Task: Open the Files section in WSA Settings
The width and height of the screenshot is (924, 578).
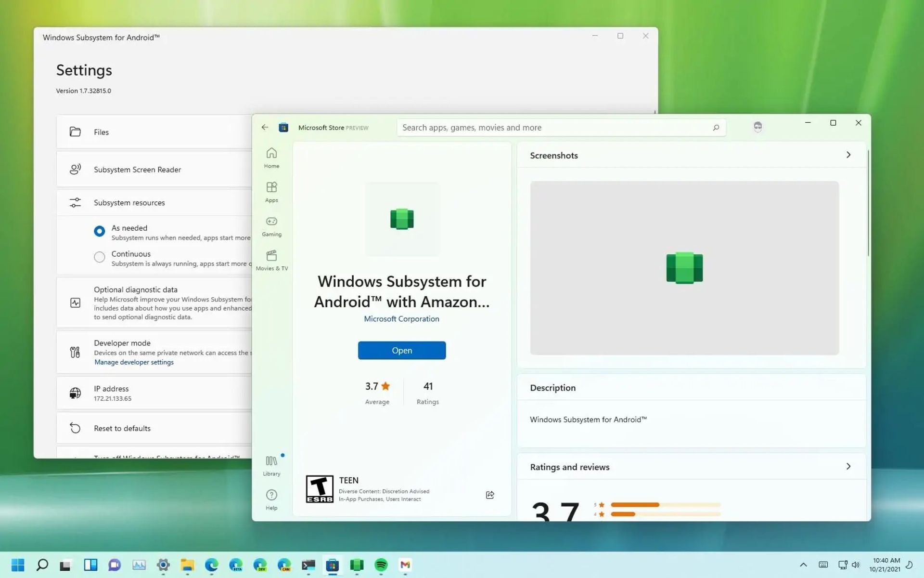Action: point(101,132)
